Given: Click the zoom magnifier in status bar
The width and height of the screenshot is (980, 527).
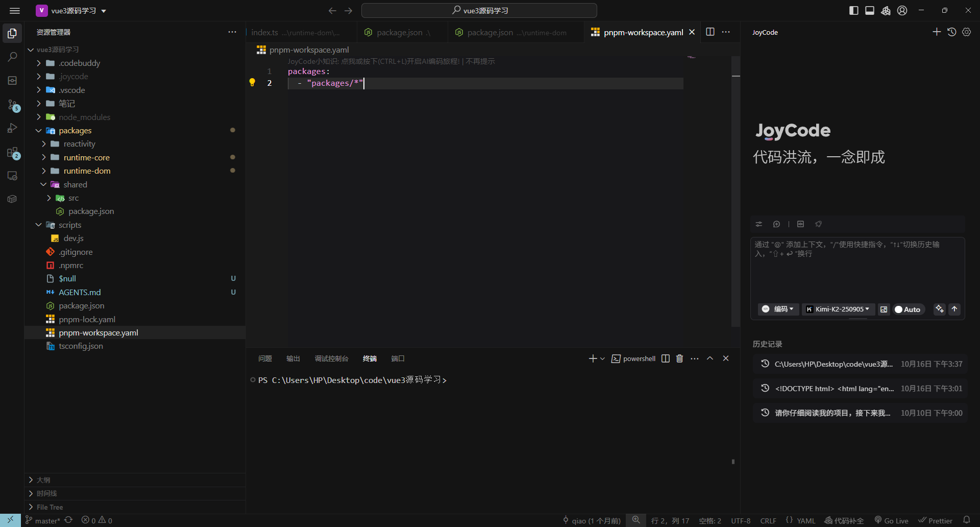Looking at the screenshot, I should click(x=636, y=520).
